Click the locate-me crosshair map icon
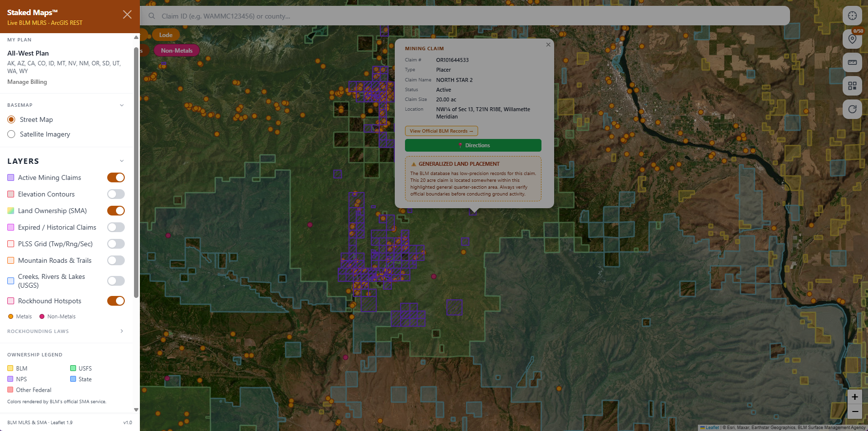The image size is (868, 431). coord(852,16)
